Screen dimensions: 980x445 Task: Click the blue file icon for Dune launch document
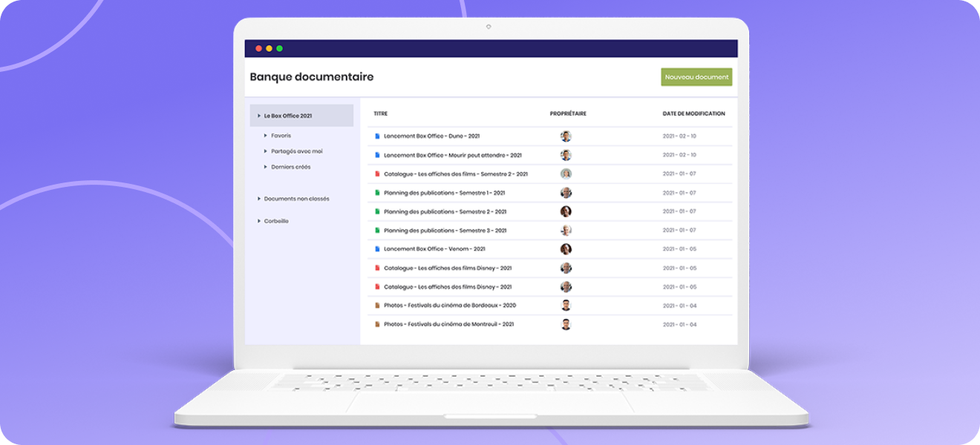click(377, 136)
